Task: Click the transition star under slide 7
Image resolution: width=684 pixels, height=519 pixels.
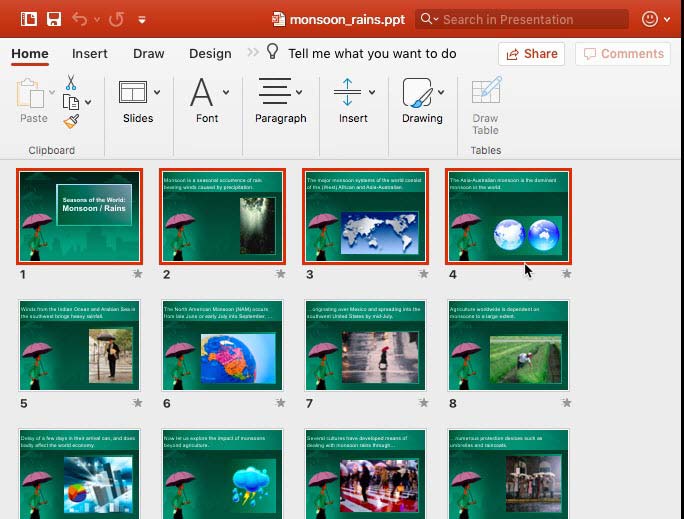Action: pos(424,403)
